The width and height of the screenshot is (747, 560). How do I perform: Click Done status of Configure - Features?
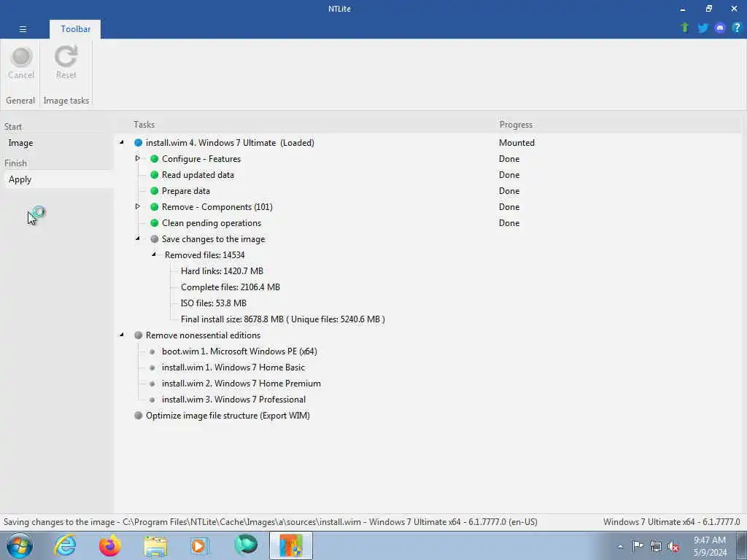click(508, 158)
